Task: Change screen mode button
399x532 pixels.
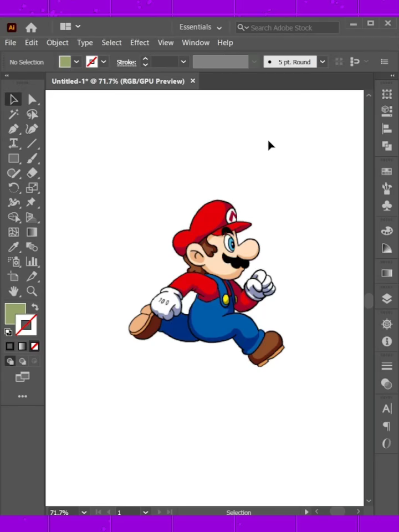Action: pos(22,377)
